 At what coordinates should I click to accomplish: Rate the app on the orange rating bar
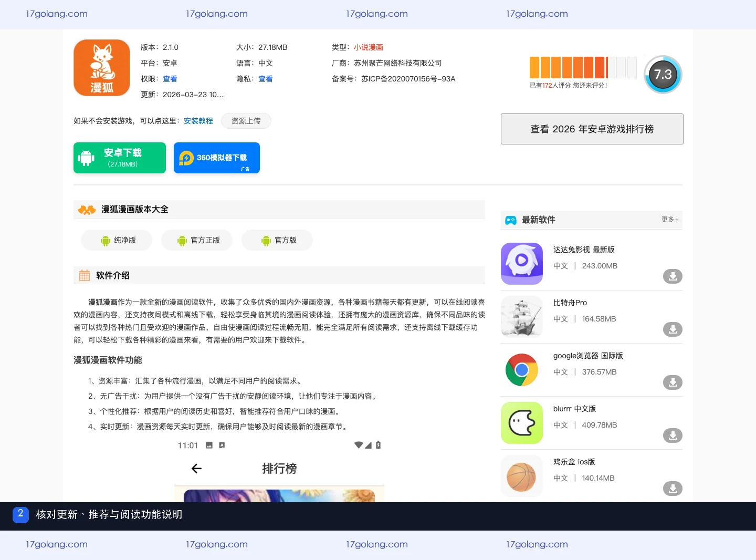point(583,67)
